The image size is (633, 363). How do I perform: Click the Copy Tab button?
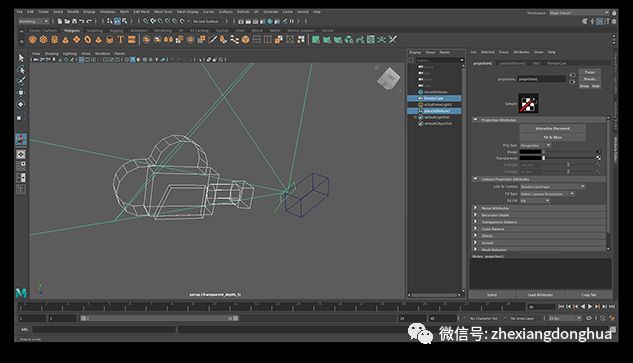coord(589,295)
